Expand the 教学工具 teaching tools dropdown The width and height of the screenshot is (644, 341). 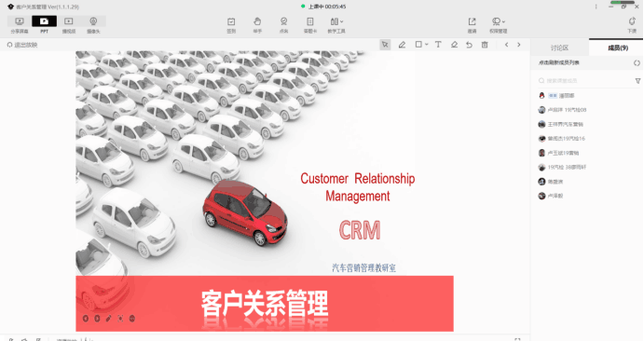[x=336, y=25]
